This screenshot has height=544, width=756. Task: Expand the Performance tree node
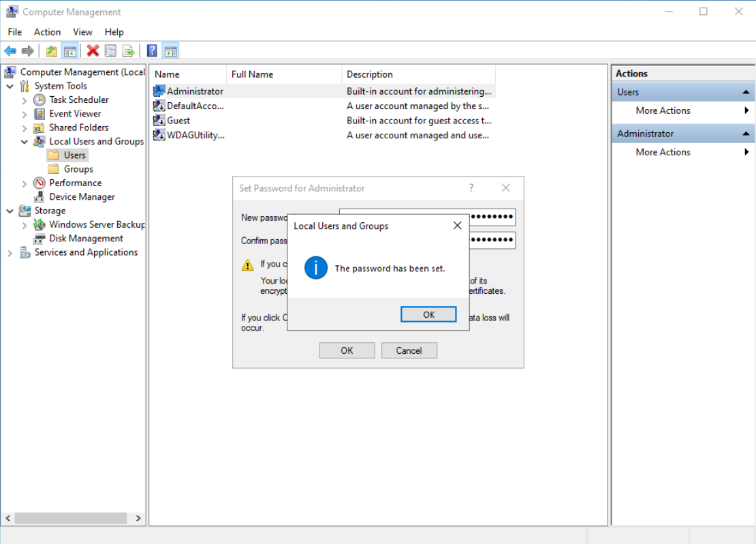click(25, 183)
